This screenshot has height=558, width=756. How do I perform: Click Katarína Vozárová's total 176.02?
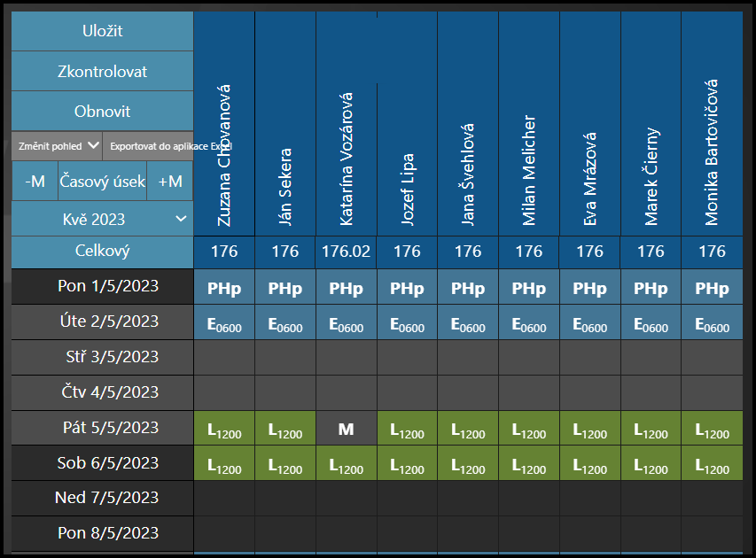pos(346,252)
